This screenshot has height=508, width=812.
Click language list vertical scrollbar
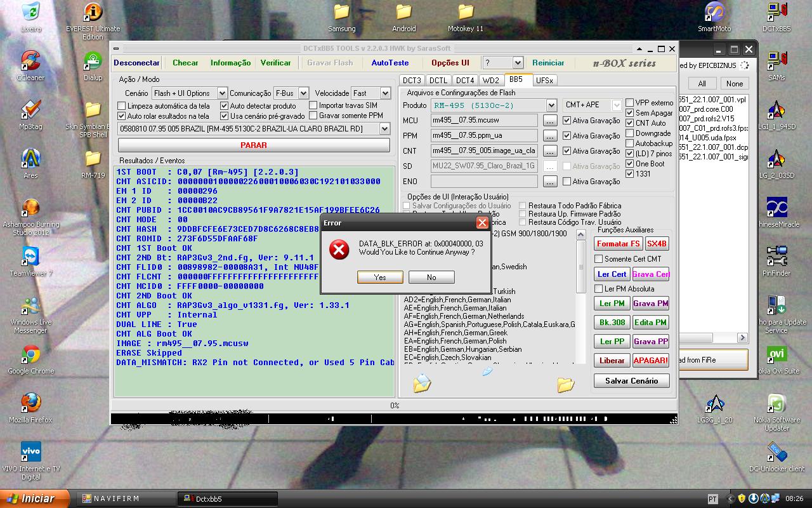click(580, 296)
